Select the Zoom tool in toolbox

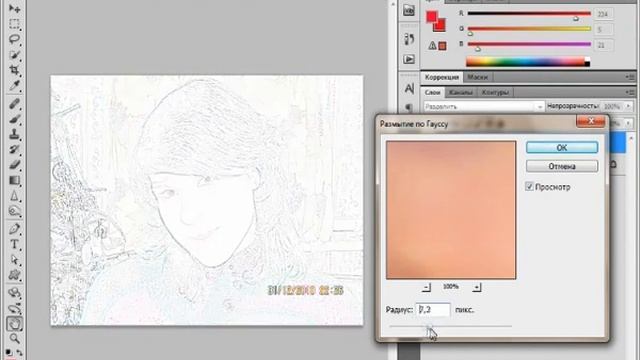[x=14, y=339]
